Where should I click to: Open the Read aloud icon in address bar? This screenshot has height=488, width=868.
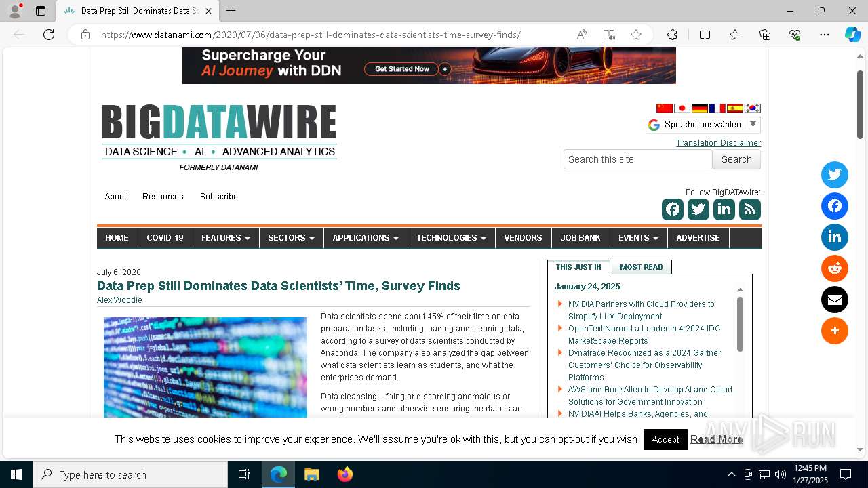click(582, 35)
